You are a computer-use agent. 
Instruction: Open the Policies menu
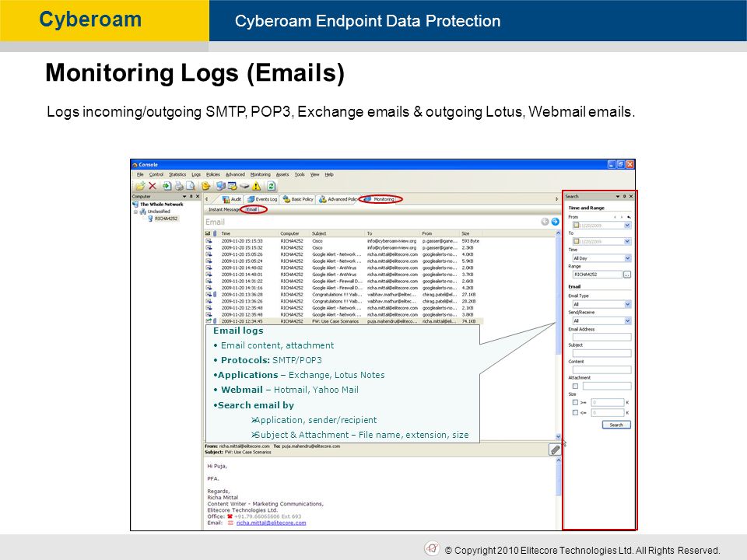(x=213, y=175)
